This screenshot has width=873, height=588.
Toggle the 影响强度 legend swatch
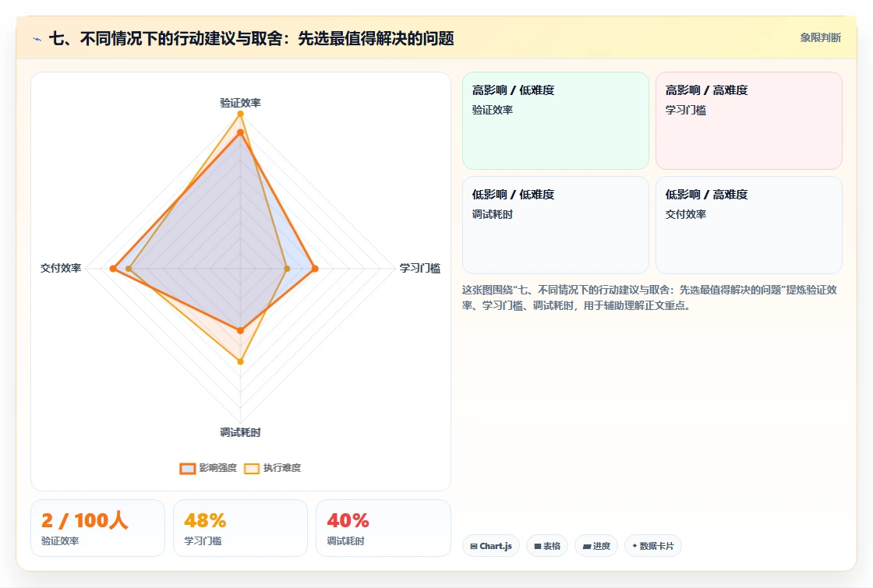pyautogui.click(x=188, y=468)
